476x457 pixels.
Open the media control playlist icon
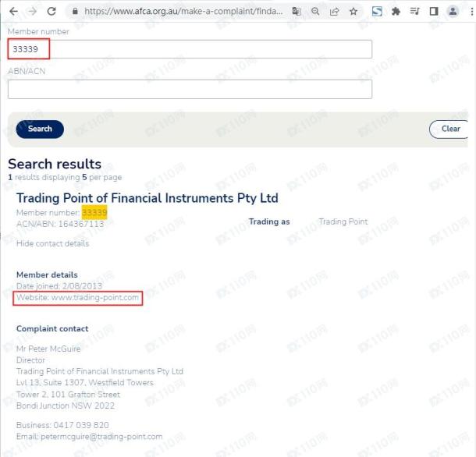[414, 12]
